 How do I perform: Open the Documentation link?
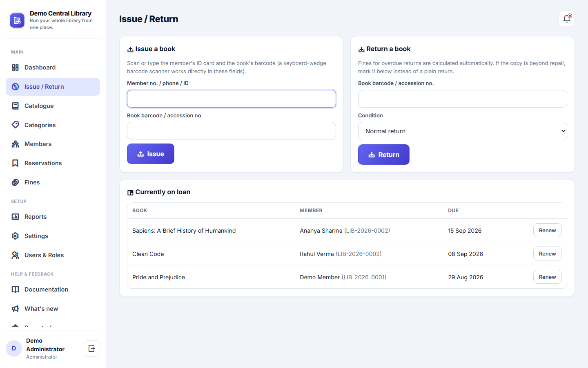[x=53, y=289]
